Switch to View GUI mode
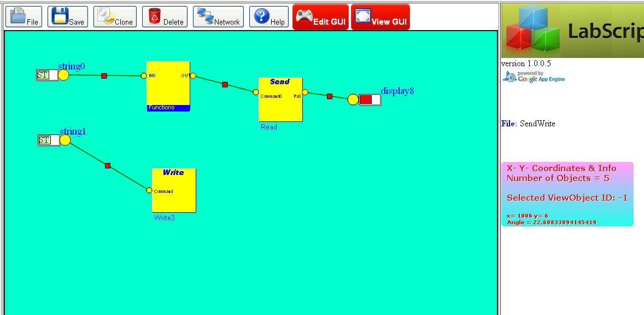This screenshot has height=315, width=644. point(380,16)
